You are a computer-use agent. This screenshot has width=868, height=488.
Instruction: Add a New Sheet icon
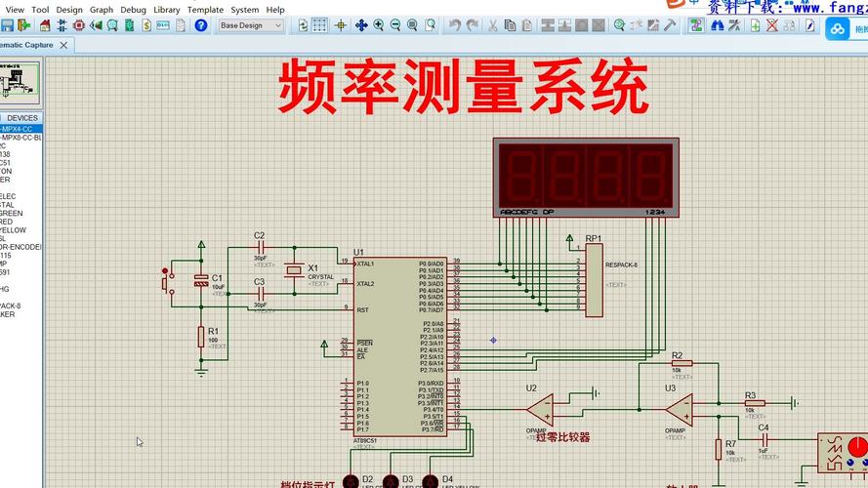click(x=755, y=25)
